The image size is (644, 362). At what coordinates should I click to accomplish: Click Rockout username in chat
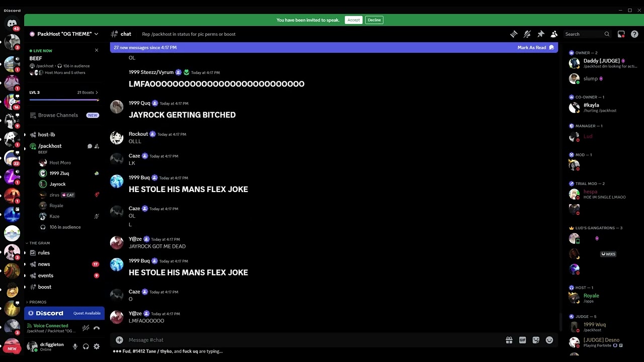138,134
